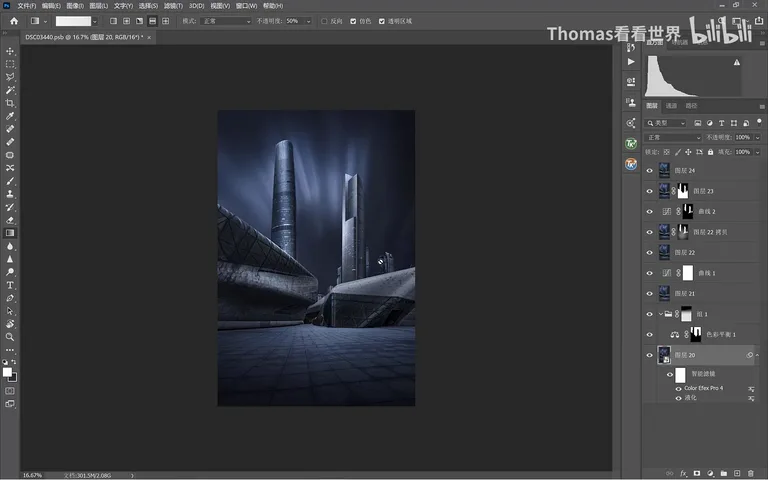Choose the radial gradient style icon

126,21
